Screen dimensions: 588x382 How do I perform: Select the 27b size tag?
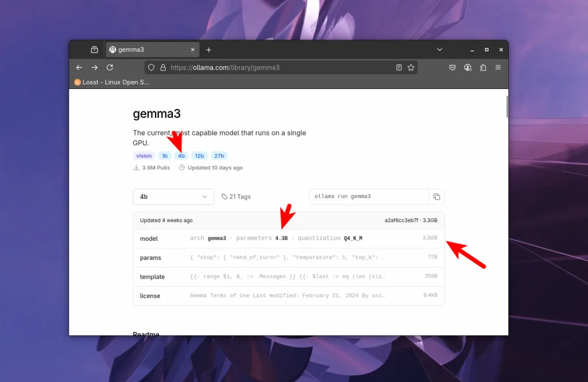219,156
